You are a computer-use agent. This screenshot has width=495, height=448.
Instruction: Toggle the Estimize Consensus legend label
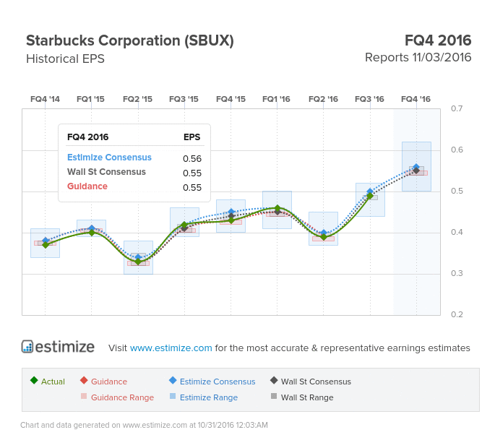pyautogui.click(x=218, y=382)
